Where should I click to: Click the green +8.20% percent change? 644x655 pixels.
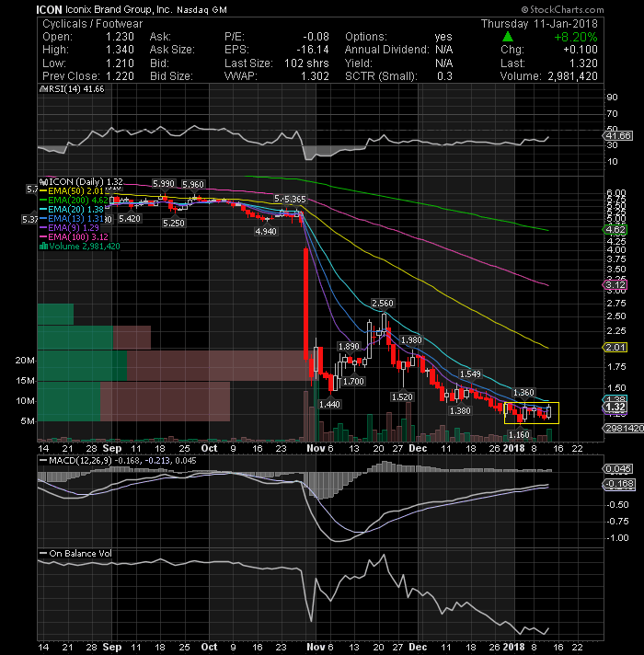576,37
